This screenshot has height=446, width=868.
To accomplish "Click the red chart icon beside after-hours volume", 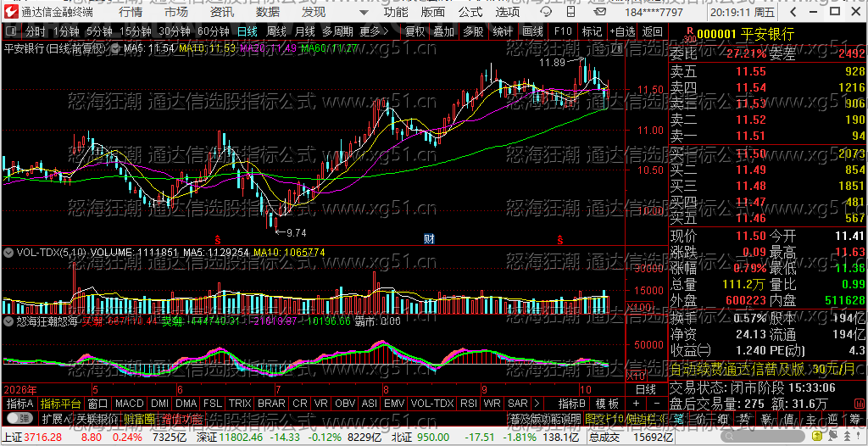I will point(860,404).
